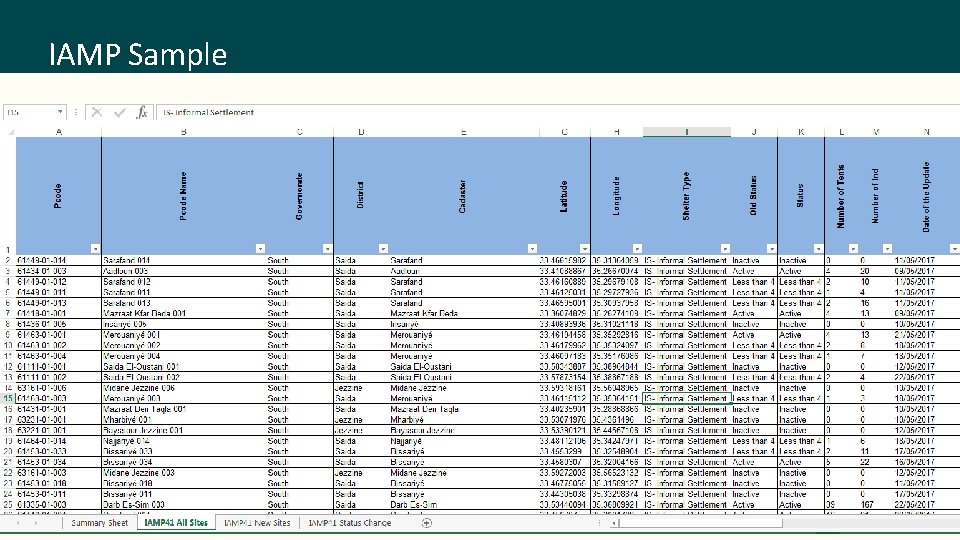The width and height of the screenshot is (960, 540).
Task: Click the horizontal scrollbar thumb
Action: point(701,523)
